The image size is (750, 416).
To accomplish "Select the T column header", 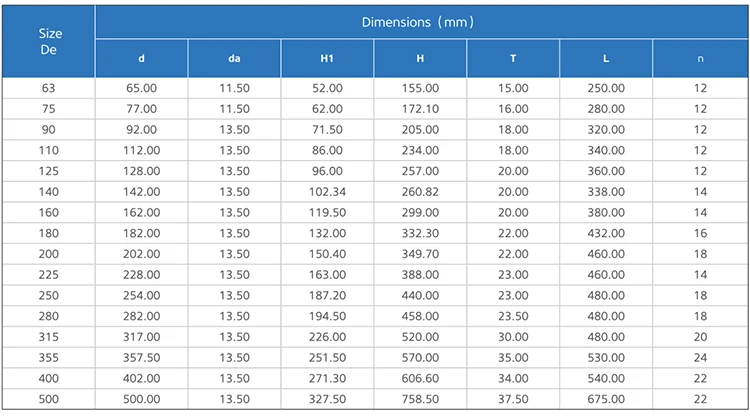I will pos(513,58).
